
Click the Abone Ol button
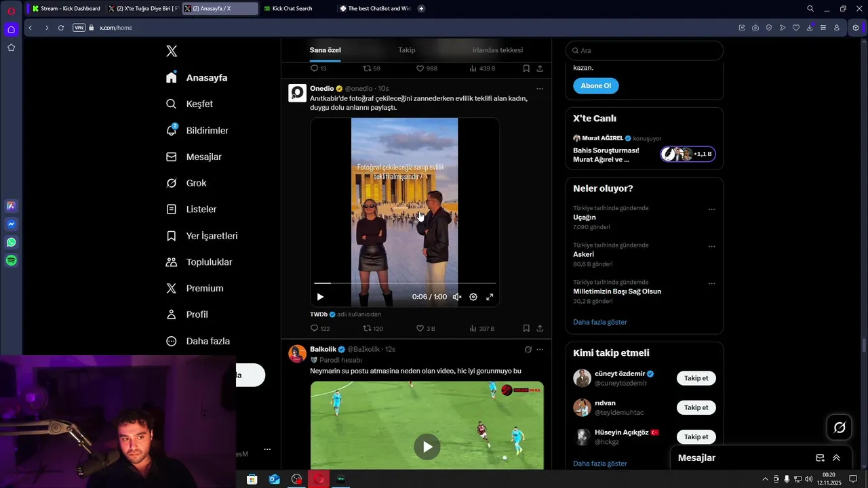(x=595, y=86)
